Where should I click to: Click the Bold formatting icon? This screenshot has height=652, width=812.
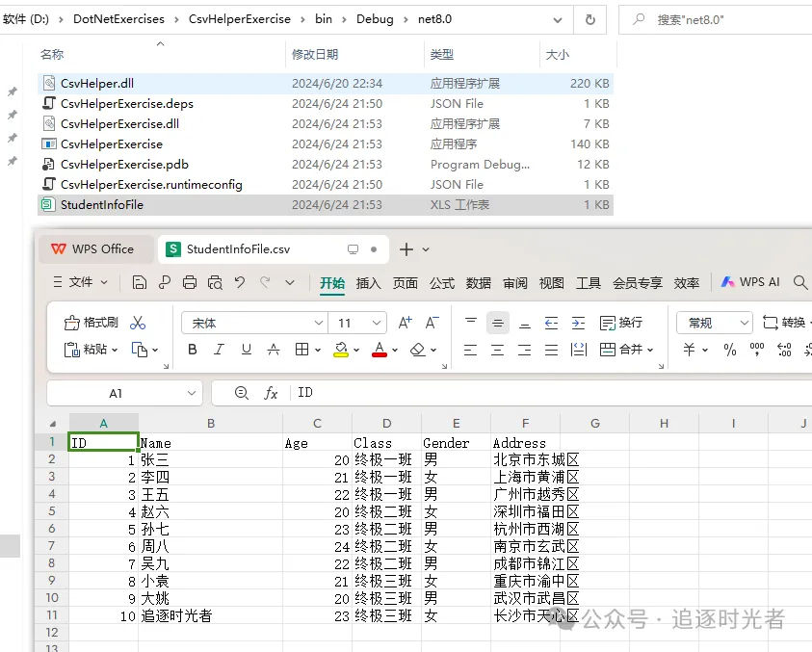[193, 350]
